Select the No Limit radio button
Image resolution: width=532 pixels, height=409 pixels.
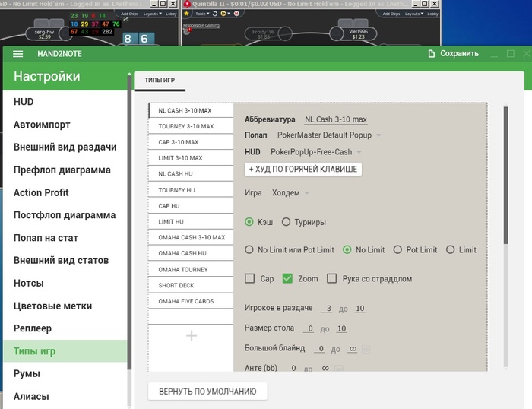347,250
